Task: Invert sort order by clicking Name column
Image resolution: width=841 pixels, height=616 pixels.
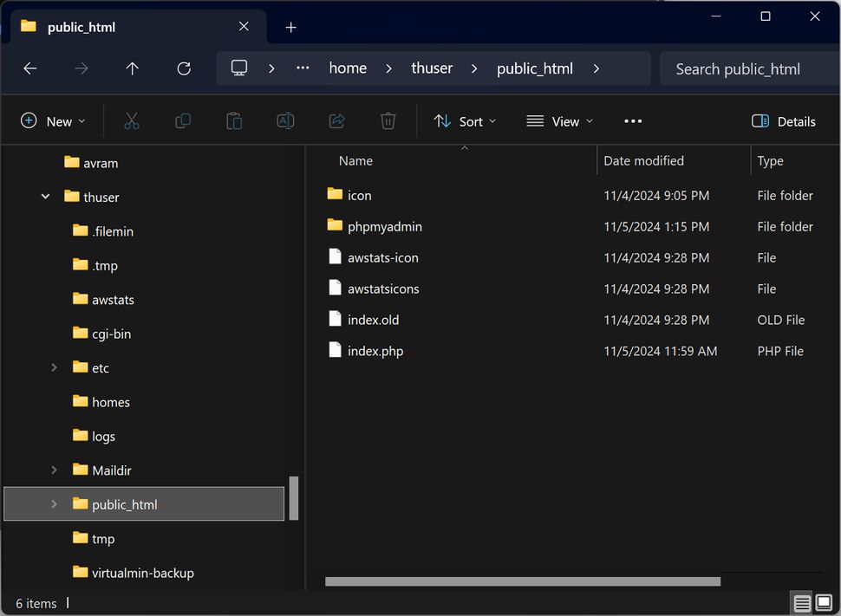Action: pyautogui.click(x=355, y=160)
